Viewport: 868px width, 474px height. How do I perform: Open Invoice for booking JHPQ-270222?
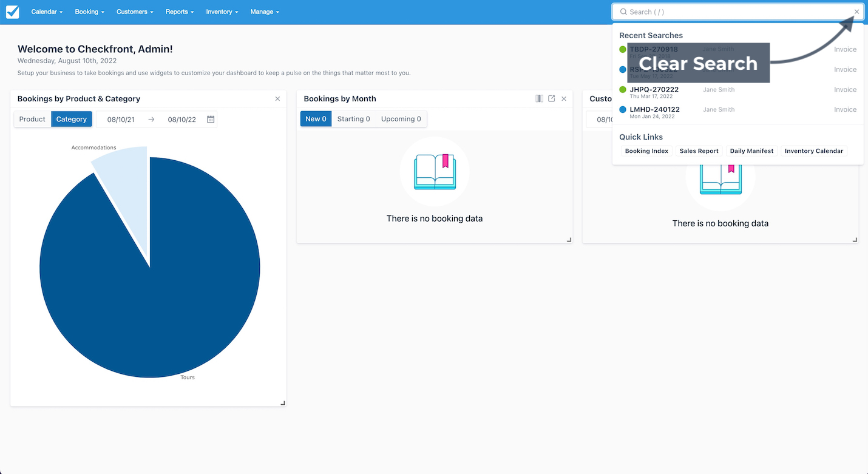pyautogui.click(x=845, y=89)
